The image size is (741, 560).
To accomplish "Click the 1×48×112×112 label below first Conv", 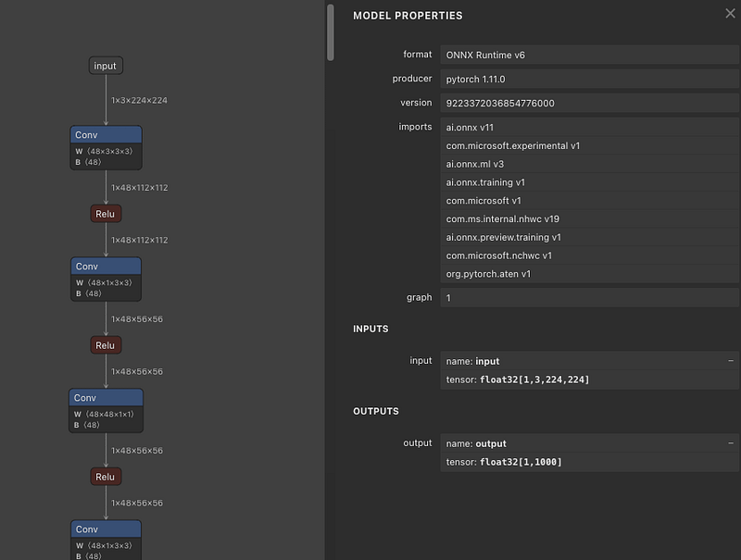I will [140, 188].
